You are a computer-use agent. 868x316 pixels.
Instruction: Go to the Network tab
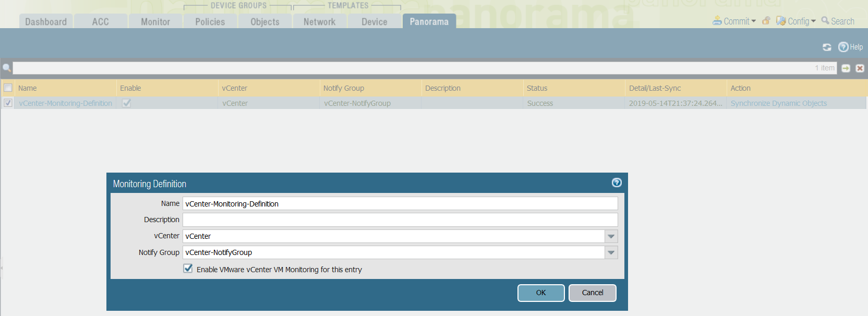pos(320,21)
